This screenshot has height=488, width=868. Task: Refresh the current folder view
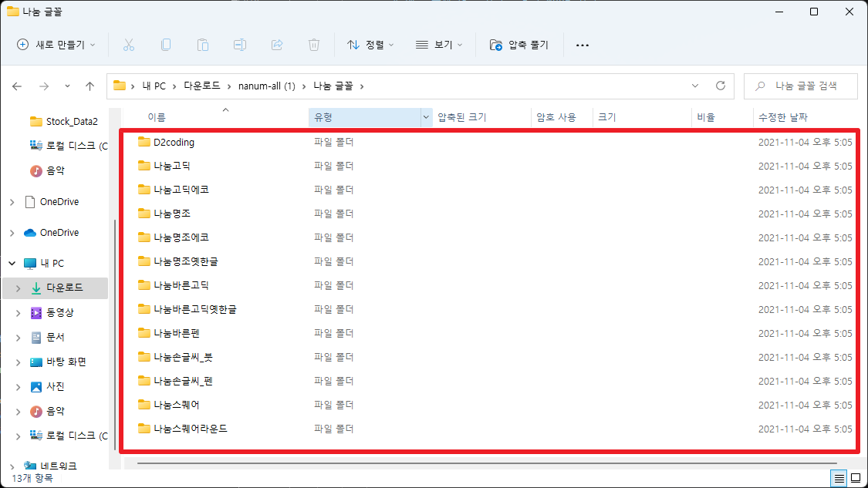(720, 86)
